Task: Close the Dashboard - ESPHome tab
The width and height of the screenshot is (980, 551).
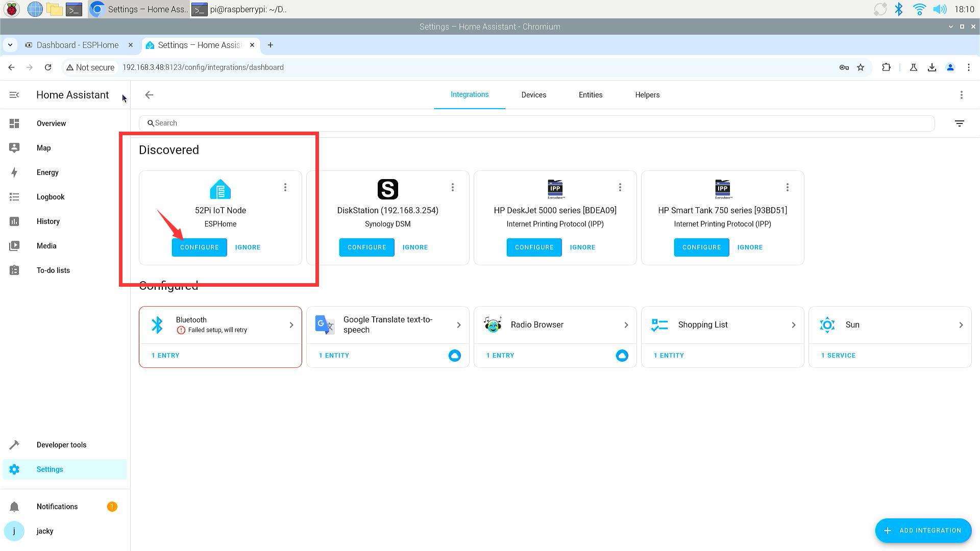Action: (131, 45)
